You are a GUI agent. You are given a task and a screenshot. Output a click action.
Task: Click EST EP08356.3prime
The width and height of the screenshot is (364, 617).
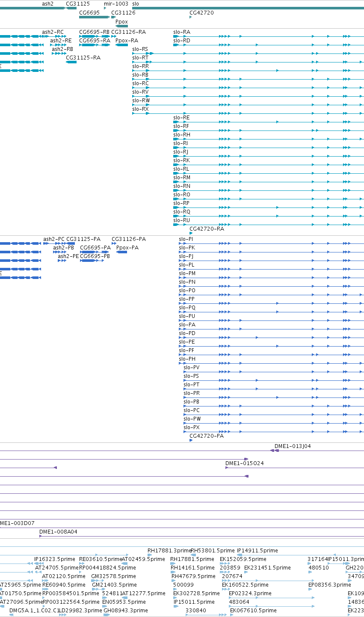[x=330, y=585]
